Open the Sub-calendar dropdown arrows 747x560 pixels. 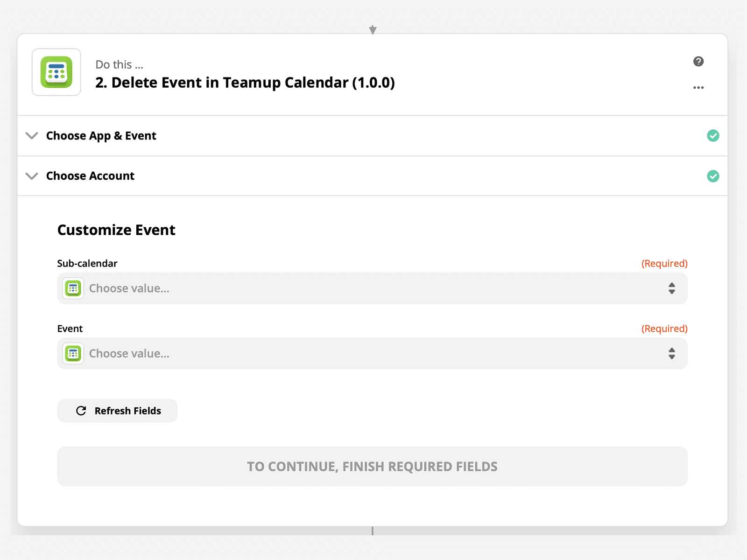(672, 288)
